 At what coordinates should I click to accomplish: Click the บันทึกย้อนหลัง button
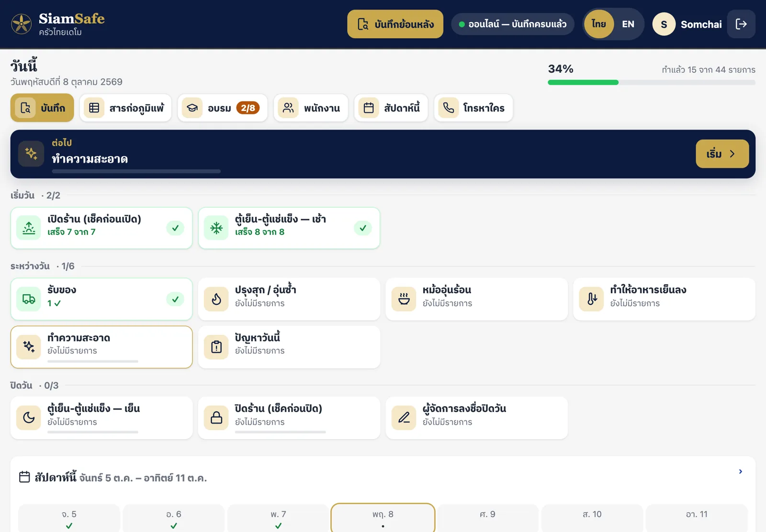click(395, 24)
